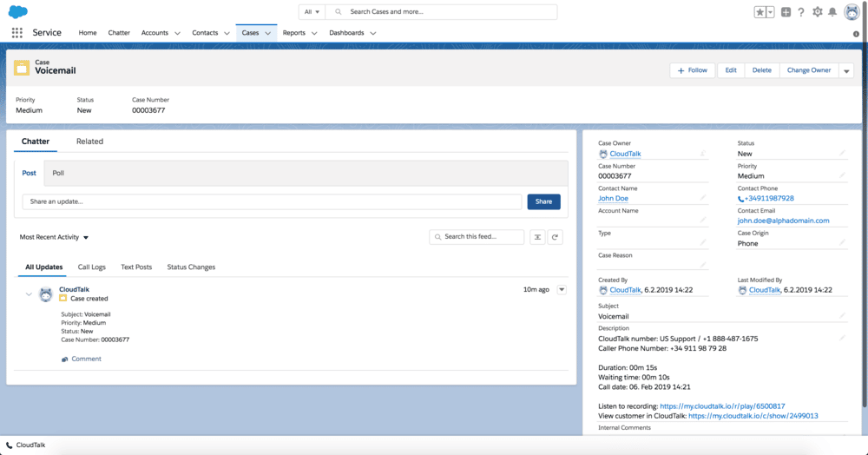
Task: Open the CloudTalk phone utility bar item
Action: click(x=25, y=445)
